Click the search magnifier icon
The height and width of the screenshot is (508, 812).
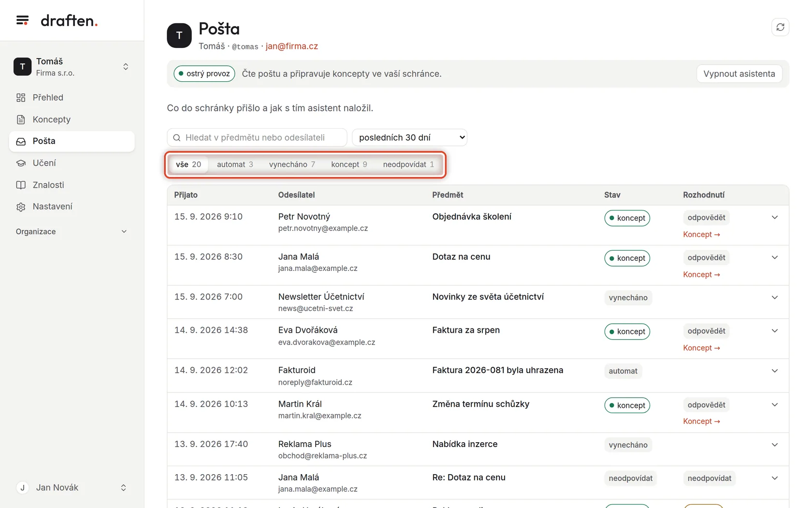coord(177,137)
